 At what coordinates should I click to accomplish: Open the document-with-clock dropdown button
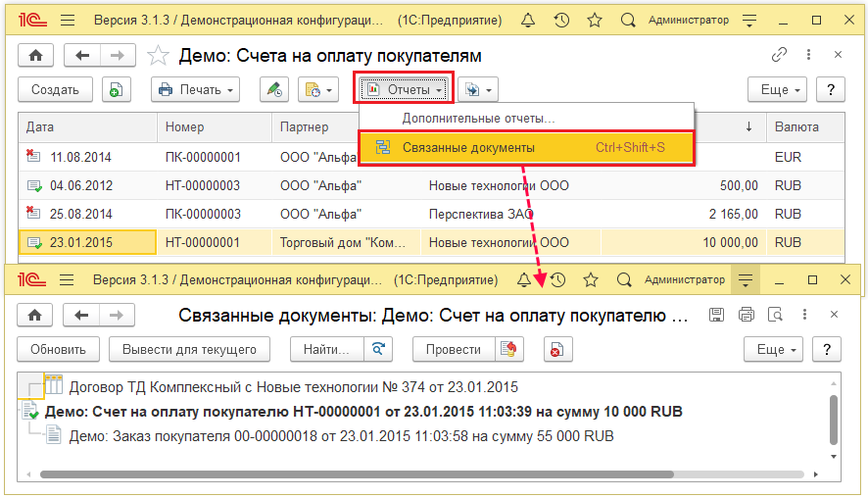[x=318, y=90]
